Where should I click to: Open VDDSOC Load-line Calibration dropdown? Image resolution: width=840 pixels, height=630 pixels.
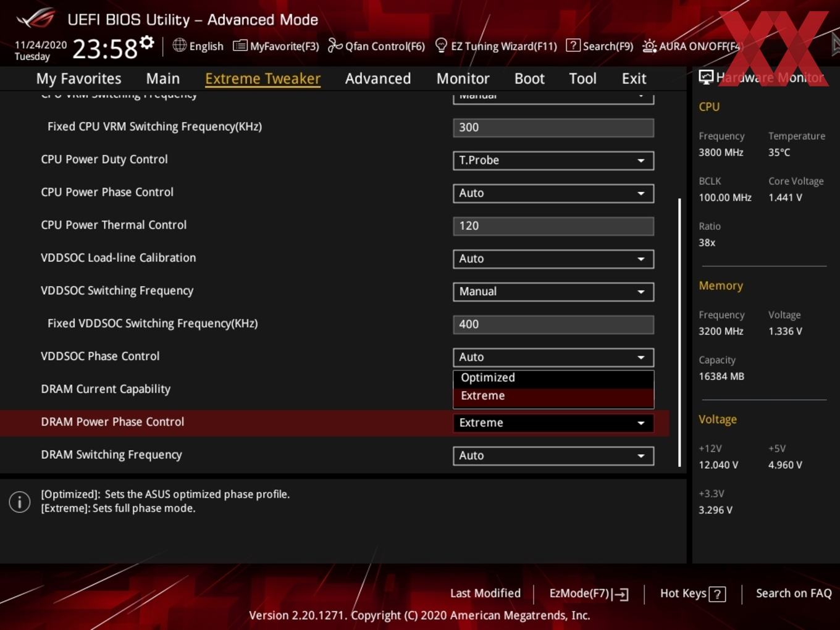[x=553, y=258]
